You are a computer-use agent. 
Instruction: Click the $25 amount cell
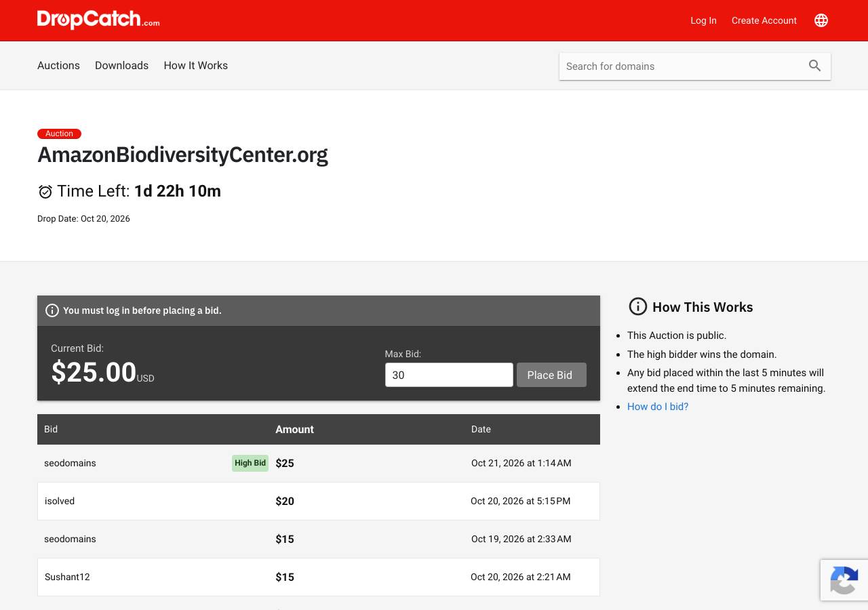[285, 463]
